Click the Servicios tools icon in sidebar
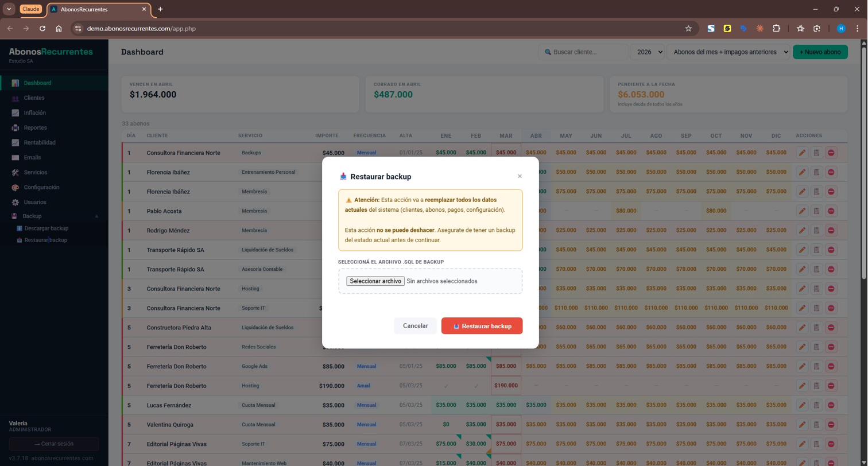Image resolution: width=868 pixels, height=466 pixels. coord(15,173)
